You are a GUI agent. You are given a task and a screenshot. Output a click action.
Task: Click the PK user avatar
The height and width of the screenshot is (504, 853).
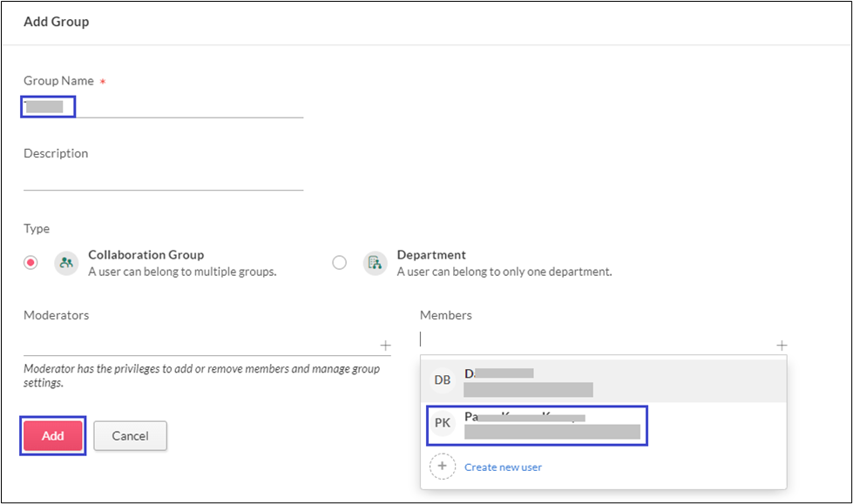pos(443,423)
